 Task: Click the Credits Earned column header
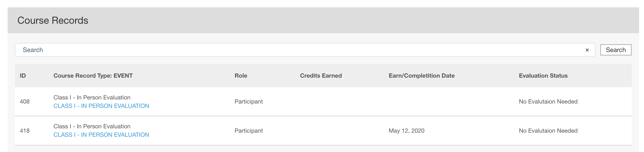tap(321, 76)
